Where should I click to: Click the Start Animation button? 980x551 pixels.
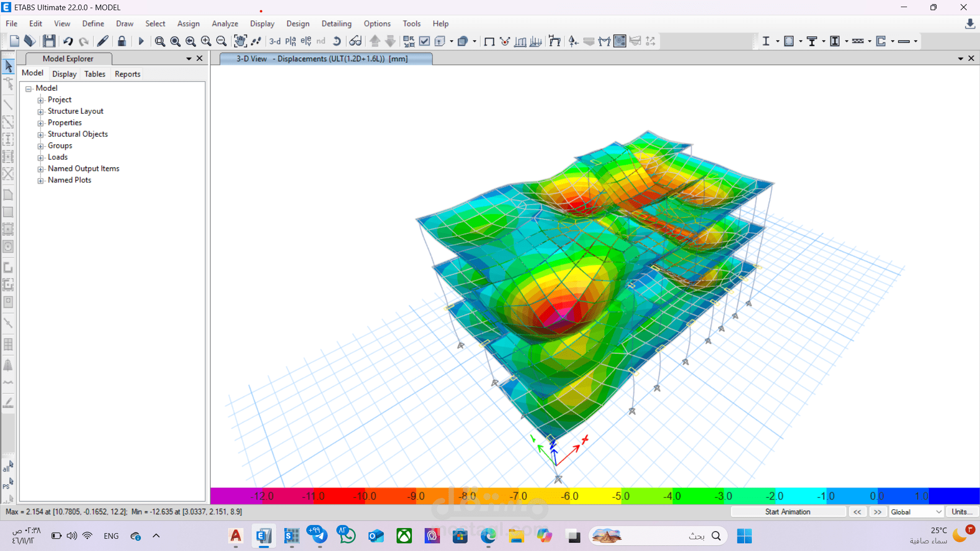pyautogui.click(x=787, y=512)
